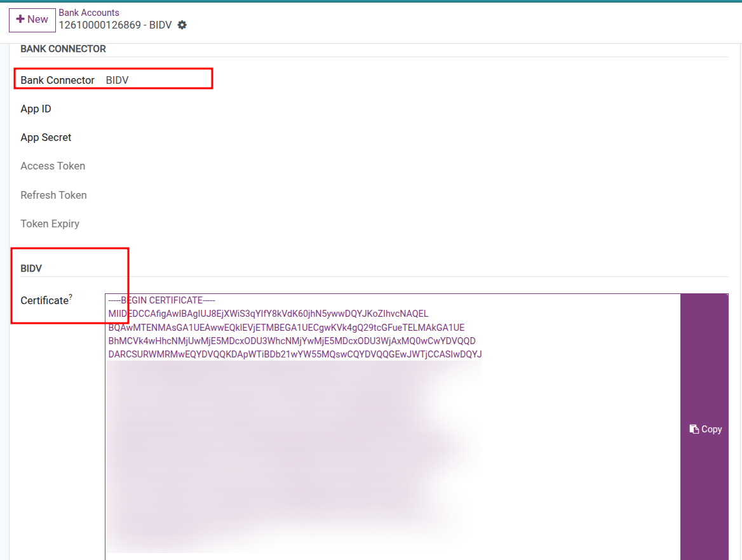The height and width of the screenshot is (560, 742).
Task: Go back to Bank Accounts breadcrumb
Action: coord(89,13)
